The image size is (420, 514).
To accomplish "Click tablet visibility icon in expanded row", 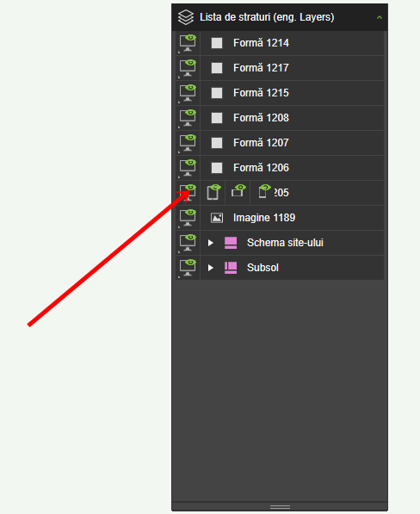I will (x=213, y=192).
